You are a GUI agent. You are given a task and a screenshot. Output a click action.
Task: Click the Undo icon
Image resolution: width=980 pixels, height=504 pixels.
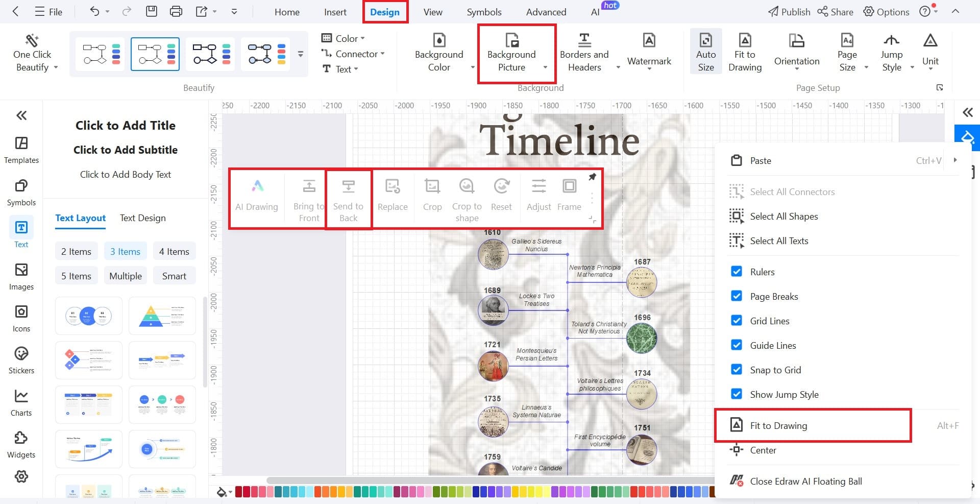click(95, 11)
